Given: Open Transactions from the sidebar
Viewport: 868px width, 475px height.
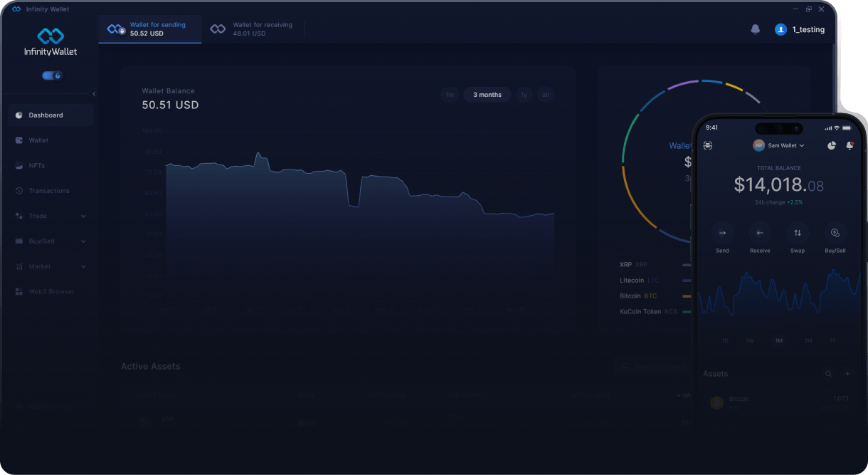Looking at the screenshot, I should coord(51,191).
